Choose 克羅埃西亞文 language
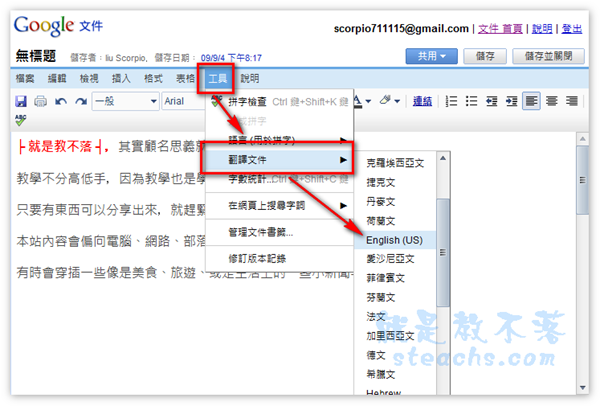This screenshot has height=406, width=600. pyautogui.click(x=395, y=163)
